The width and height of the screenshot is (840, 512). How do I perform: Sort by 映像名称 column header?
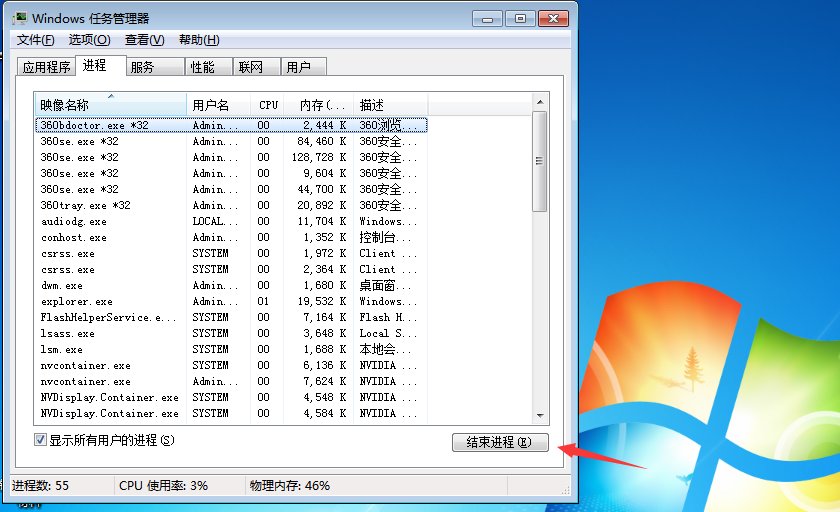click(x=110, y=104)
